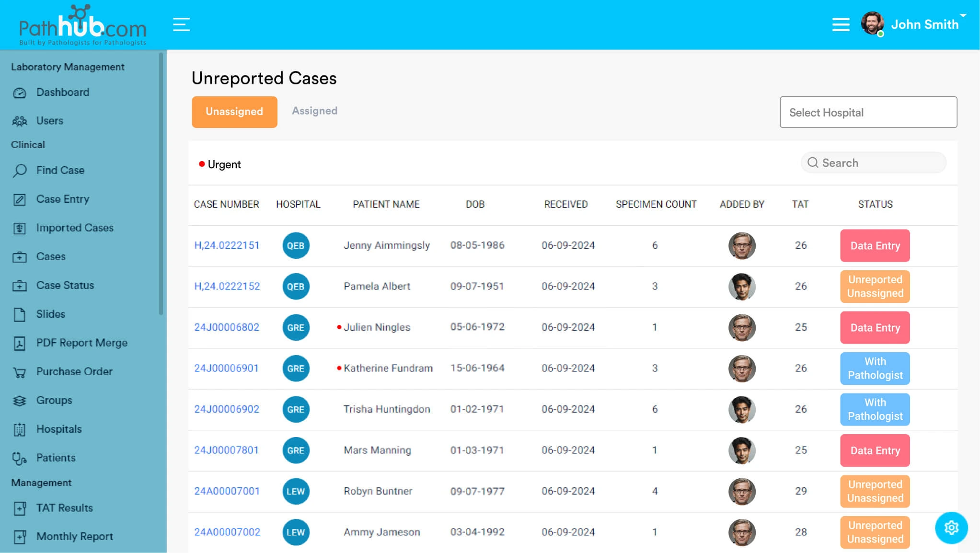Screen dimensions: 980x553
Task: Open the Slides management section
Action: point(50,314)
